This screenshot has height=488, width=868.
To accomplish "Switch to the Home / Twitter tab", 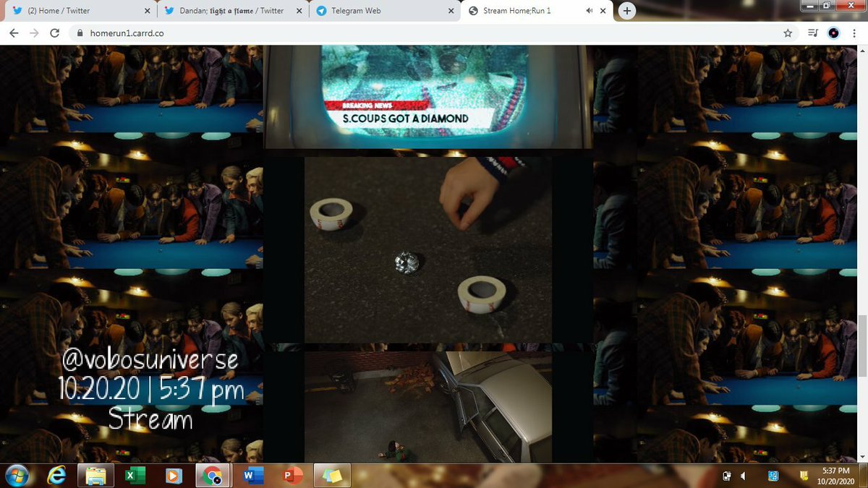I will coord(80,11).
